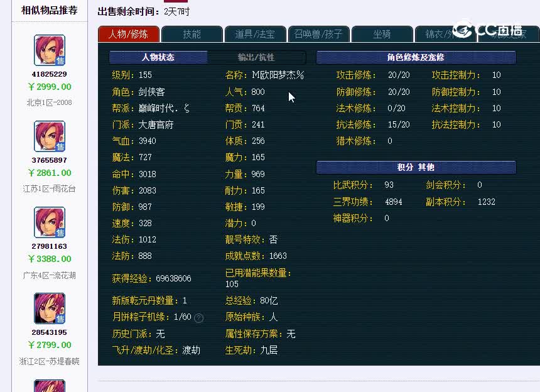Click the 生死劫: 九层 entry

251,350
